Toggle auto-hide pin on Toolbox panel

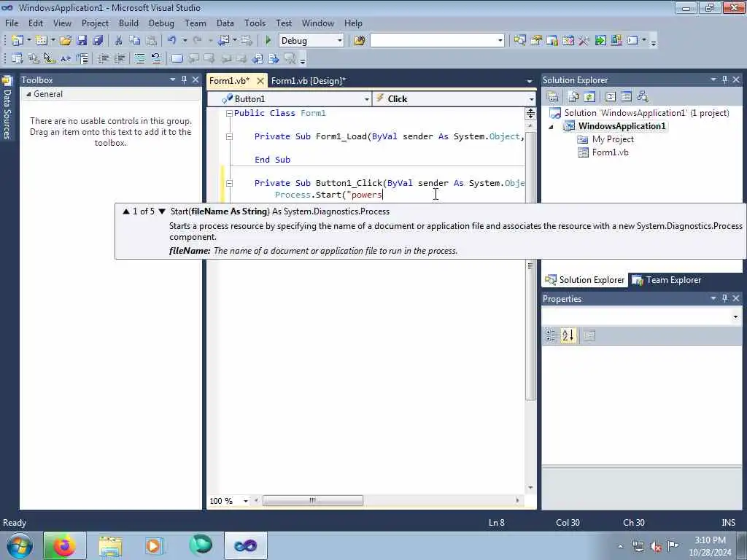pos(184,79)
